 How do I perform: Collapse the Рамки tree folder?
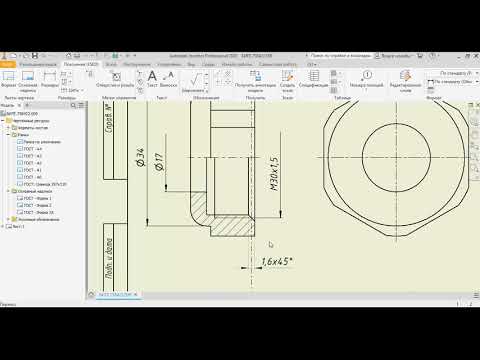(9, 135)
